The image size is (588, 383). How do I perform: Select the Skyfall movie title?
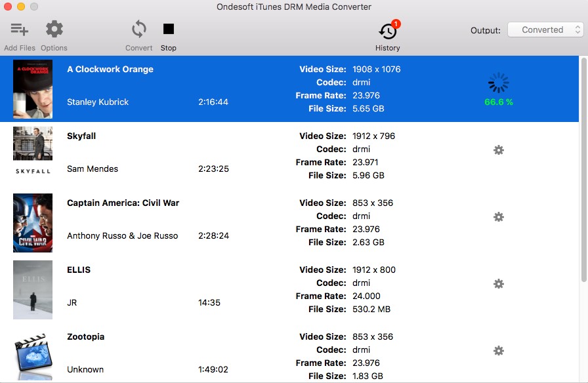click(81, 136)
